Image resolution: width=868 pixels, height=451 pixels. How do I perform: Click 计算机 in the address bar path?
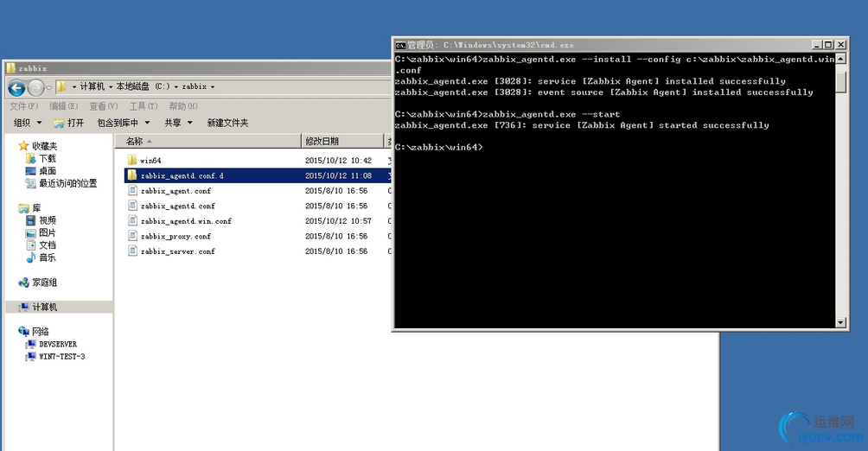tap(92, 86)
